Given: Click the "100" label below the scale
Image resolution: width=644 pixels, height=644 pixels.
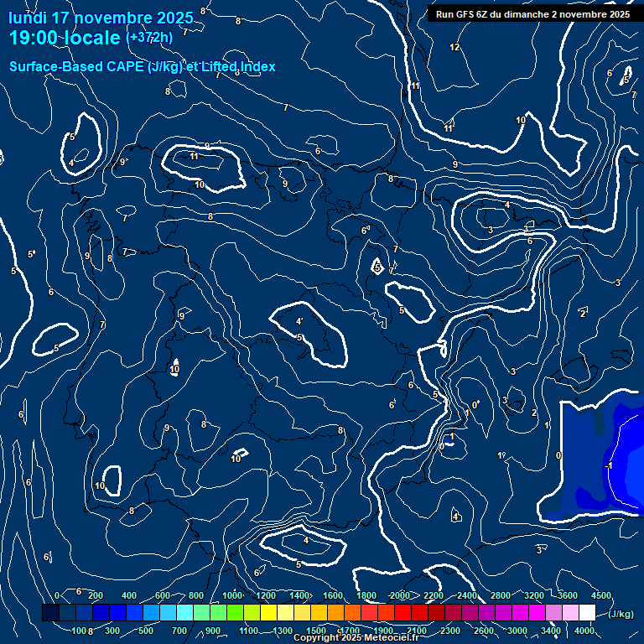Looking at the screenshot, I should coord(79,631).
